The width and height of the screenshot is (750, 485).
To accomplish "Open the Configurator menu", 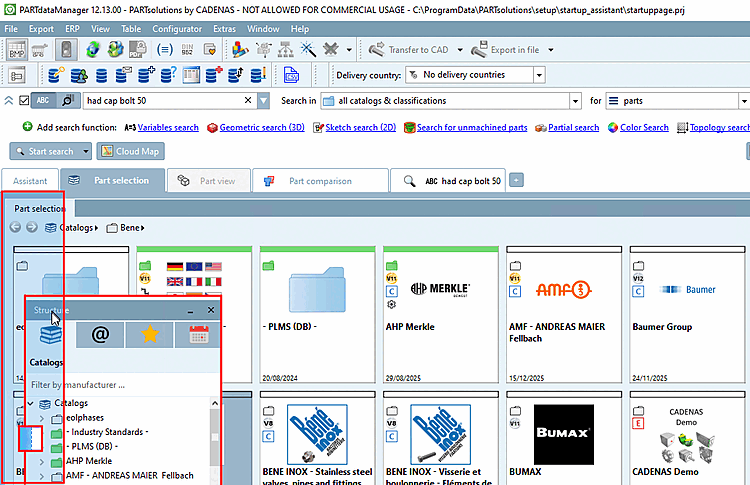I will pyautogui.click(x=177, y=29).
